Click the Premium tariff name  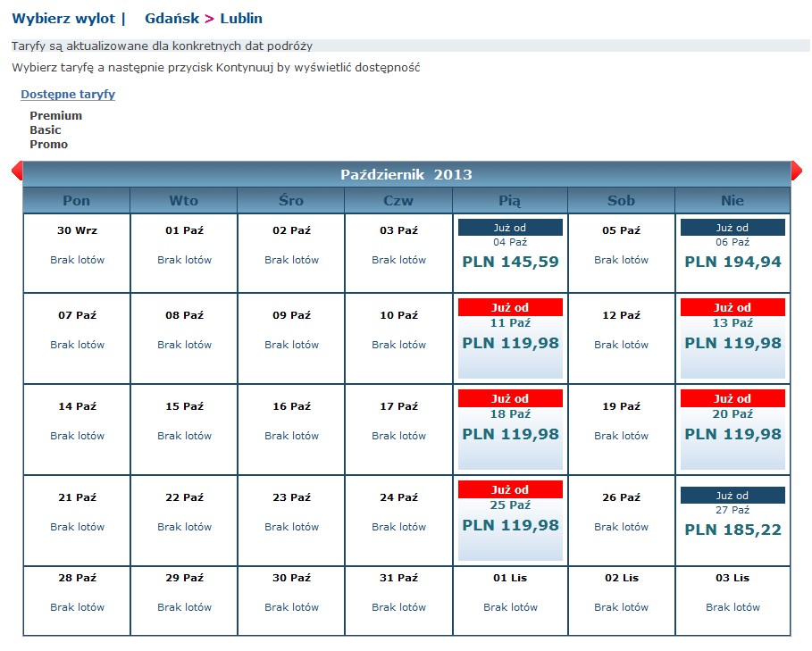(56, 115)
